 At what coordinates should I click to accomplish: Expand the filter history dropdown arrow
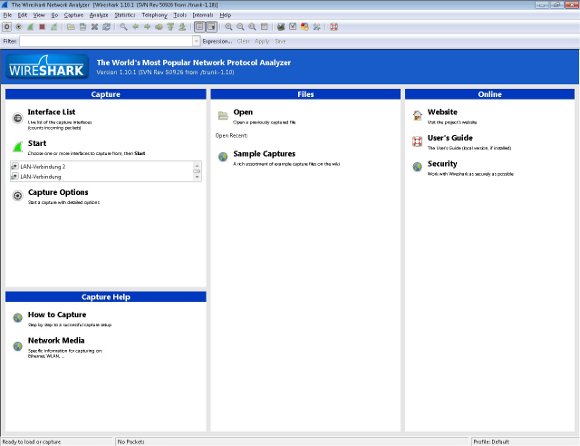196,41
